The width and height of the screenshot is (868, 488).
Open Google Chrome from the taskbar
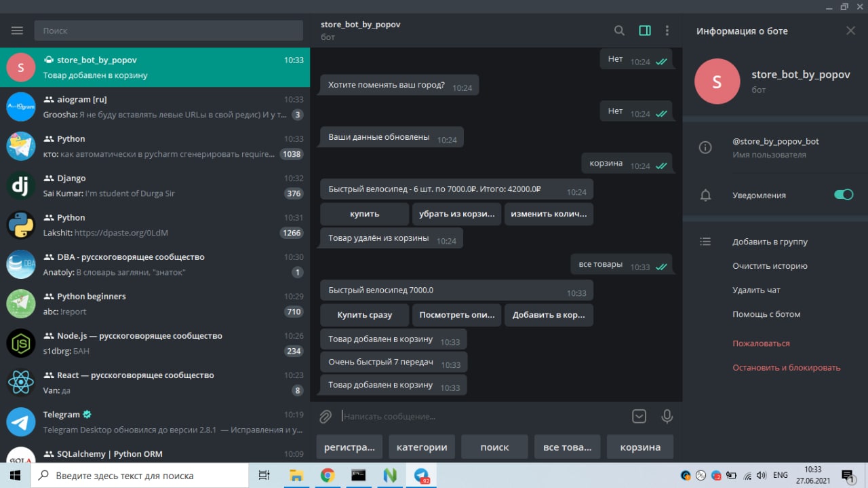[328, 476]
